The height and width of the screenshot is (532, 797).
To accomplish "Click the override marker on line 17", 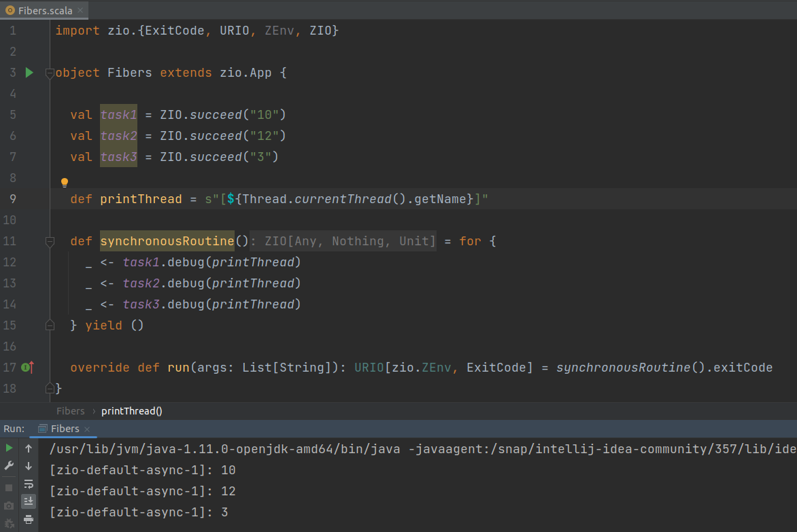I will (x=28, y=367).
